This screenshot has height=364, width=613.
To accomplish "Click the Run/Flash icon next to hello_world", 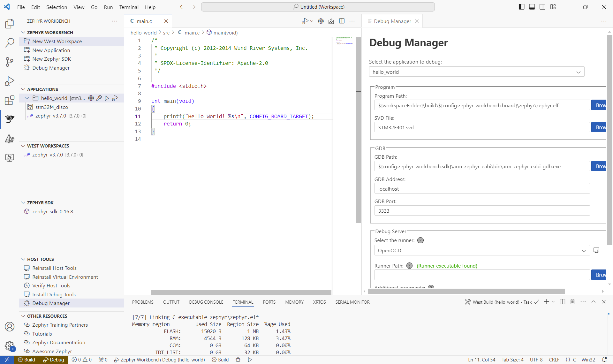I will point(107,98).
